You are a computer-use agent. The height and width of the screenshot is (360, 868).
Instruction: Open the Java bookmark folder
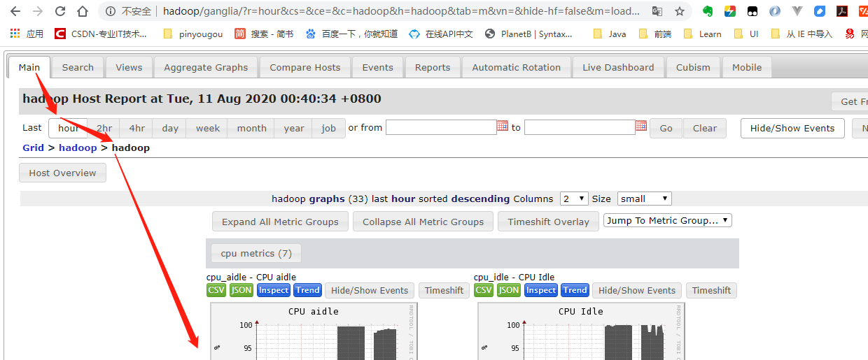click(609, 34)
